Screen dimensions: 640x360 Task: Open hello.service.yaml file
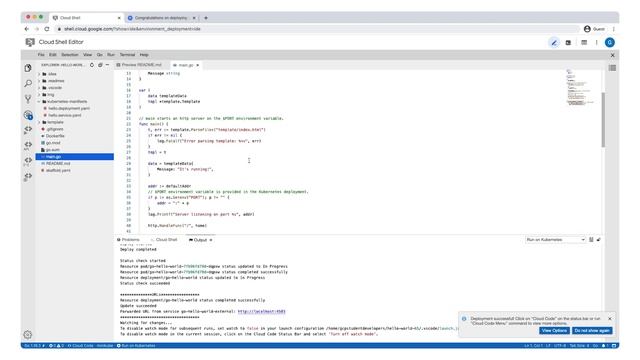tap(64, 116)
